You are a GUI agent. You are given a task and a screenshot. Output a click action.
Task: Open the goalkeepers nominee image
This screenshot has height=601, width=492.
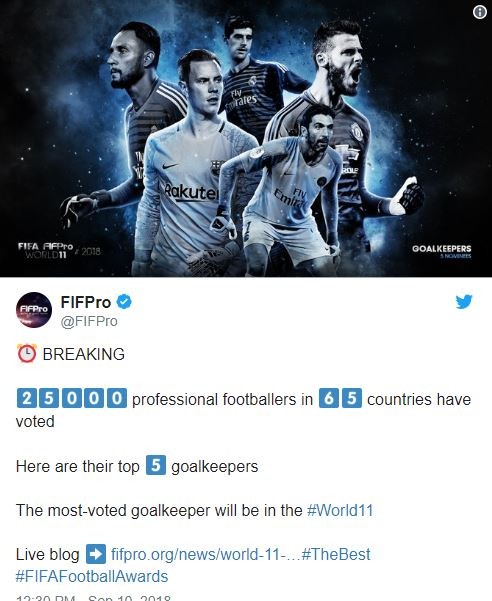(x=246, y=138)
